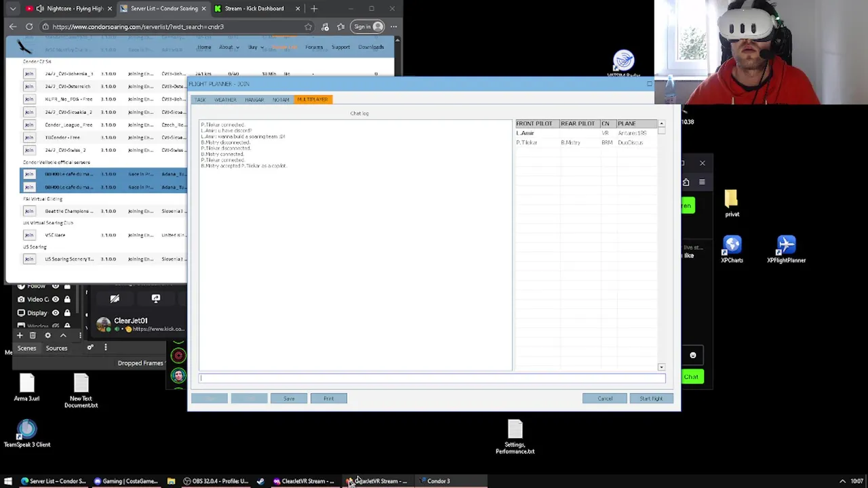The image size is (868, 488).
Task: Join the Condor_League_Free server
Action: click(x=29, y=125)
